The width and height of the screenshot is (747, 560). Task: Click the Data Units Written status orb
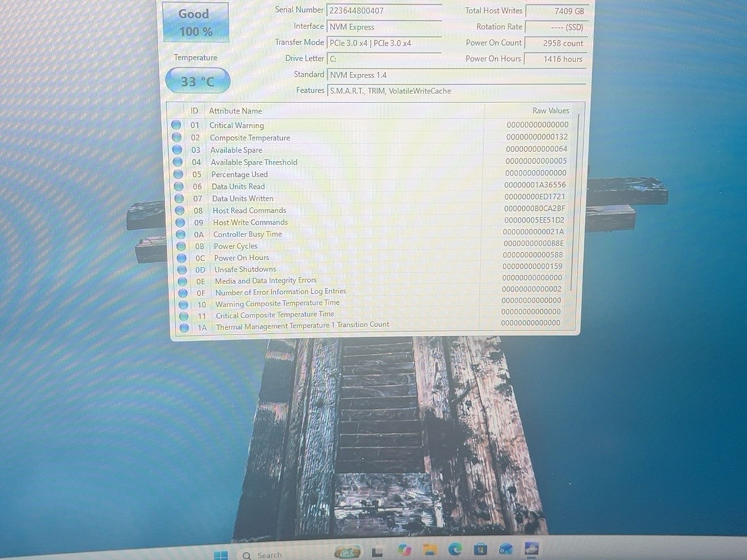[179, 198]
